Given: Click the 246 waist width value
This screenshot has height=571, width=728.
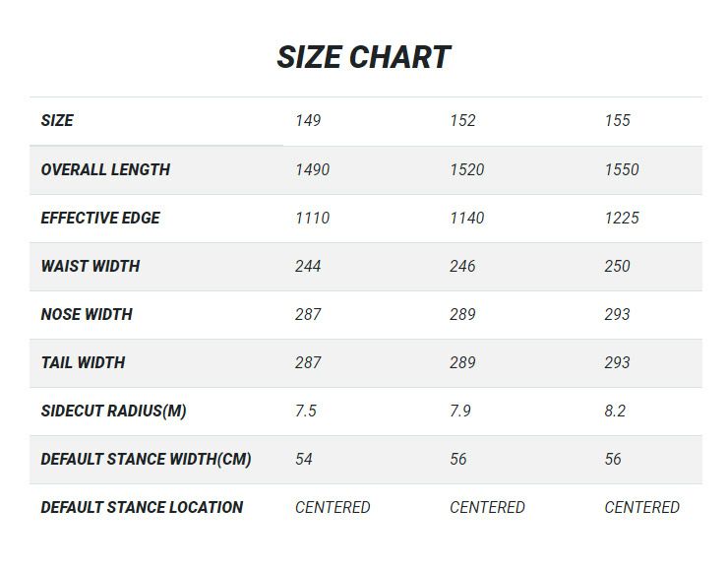Looking at the screenshot, I should click(x=462, y=266).
